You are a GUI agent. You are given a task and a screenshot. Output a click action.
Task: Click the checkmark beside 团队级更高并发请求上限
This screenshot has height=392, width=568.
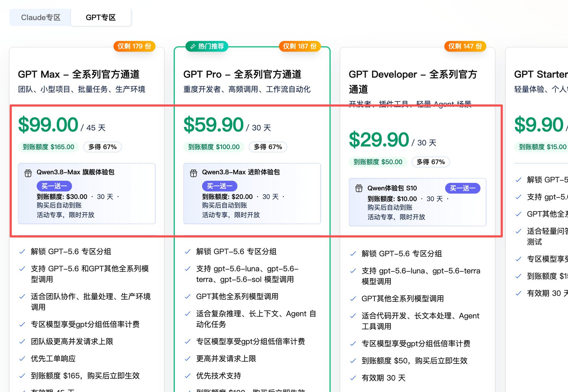22,342
